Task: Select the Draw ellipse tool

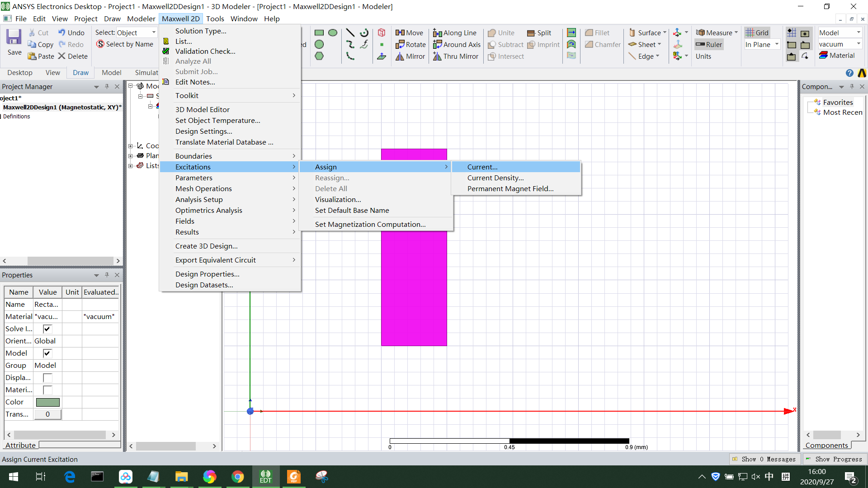Action: (x=333, y=33)
